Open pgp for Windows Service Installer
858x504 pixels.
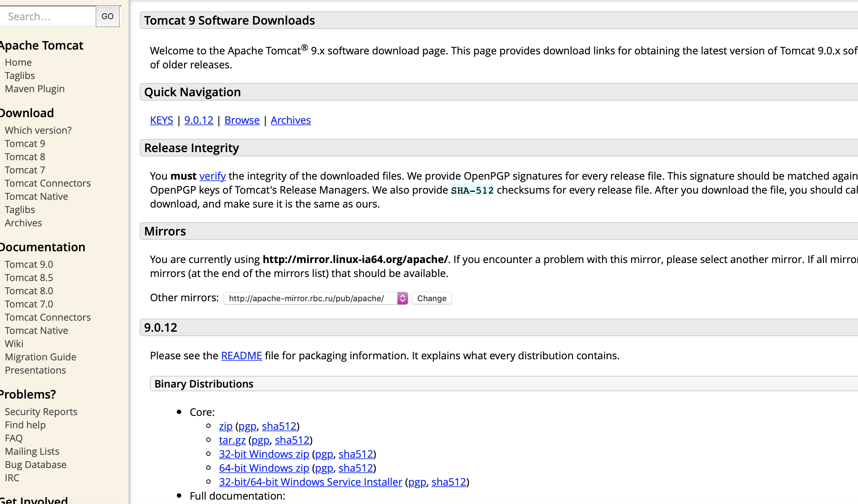point(417,482)
